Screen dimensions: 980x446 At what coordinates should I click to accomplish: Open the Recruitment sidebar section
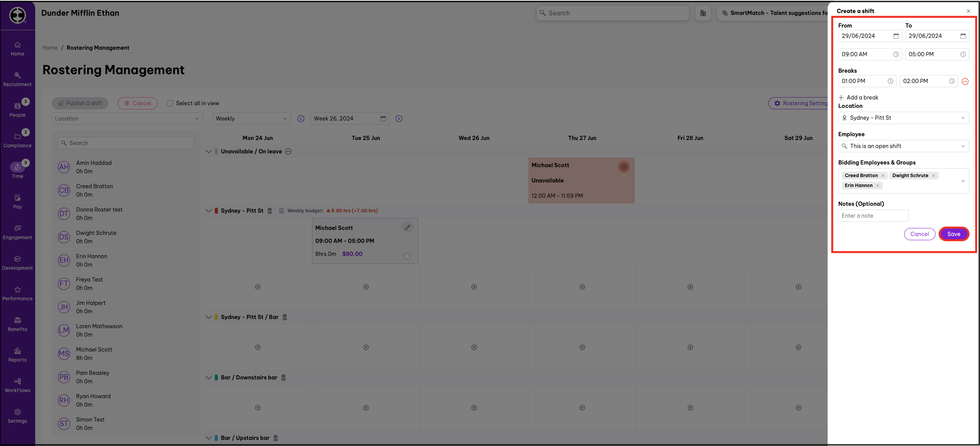(x=17, y=79)
